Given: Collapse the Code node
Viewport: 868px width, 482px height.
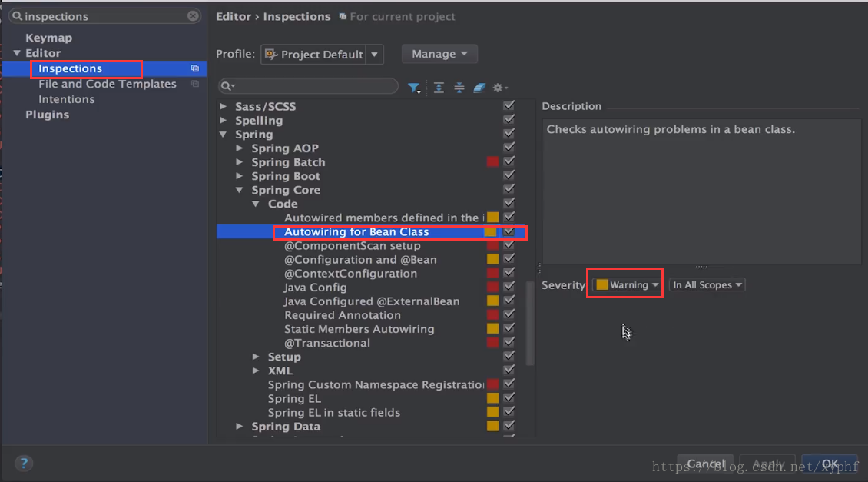Looking at the screenshot, I should [256, 204].
